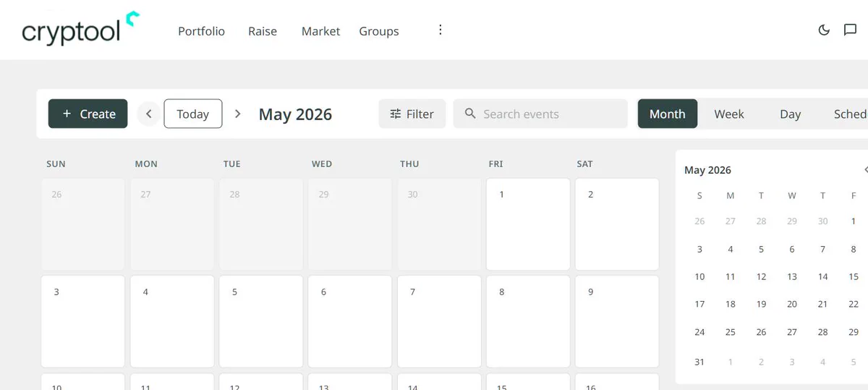The image size is (868, 390).
Task: Pick day 17 in mini calendar
Action: 699,304
